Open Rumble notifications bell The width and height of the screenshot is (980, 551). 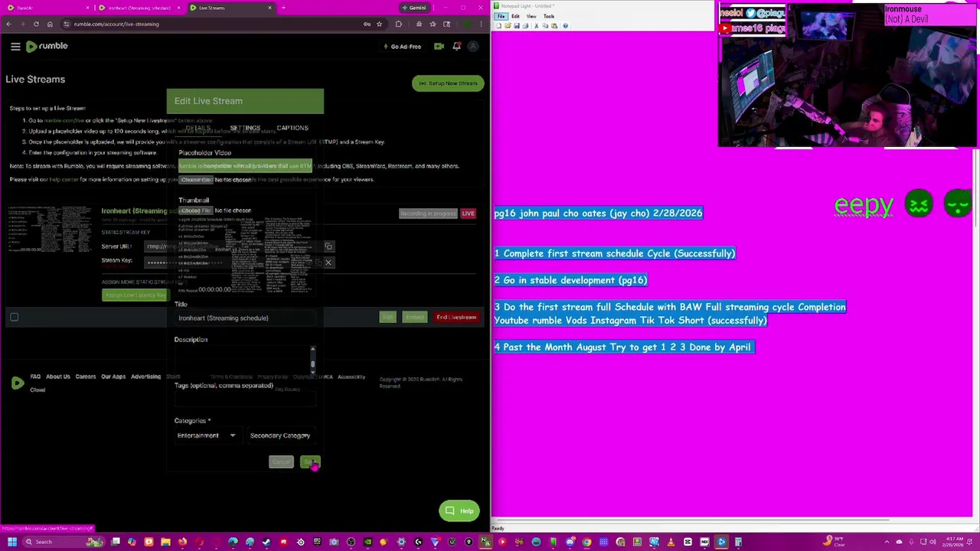[456, 47]
